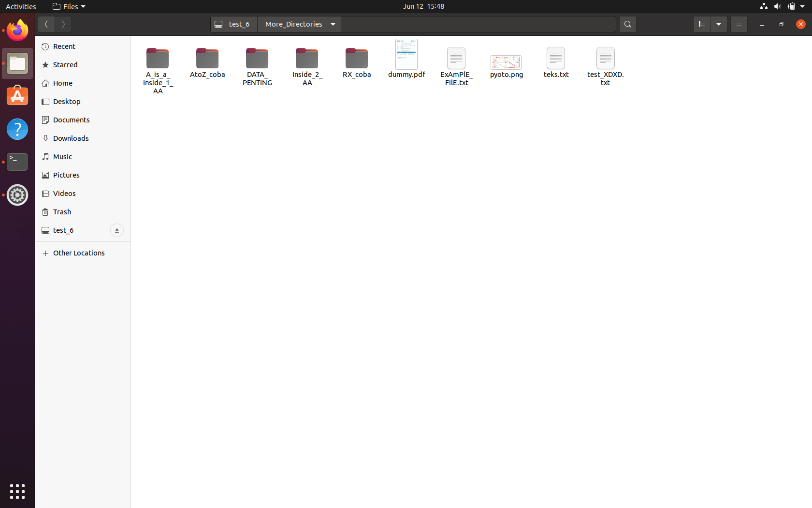Select the test_XDXD.txt file thumbnail

(x=605, y=58)
